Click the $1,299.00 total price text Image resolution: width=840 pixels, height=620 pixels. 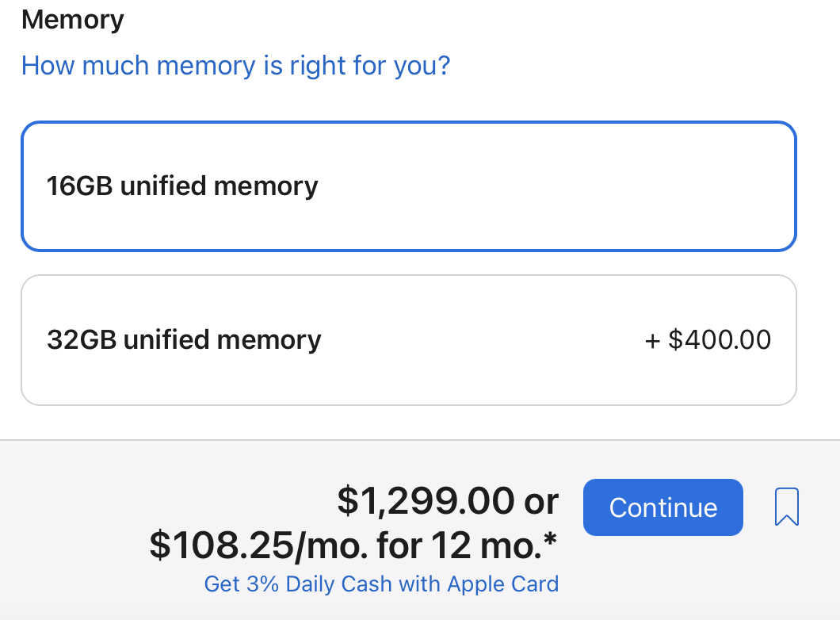pyautogui.click(x=426, y=500)
